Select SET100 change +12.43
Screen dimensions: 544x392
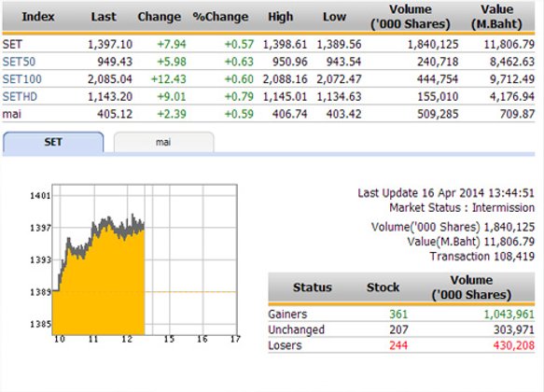(169, 79)
